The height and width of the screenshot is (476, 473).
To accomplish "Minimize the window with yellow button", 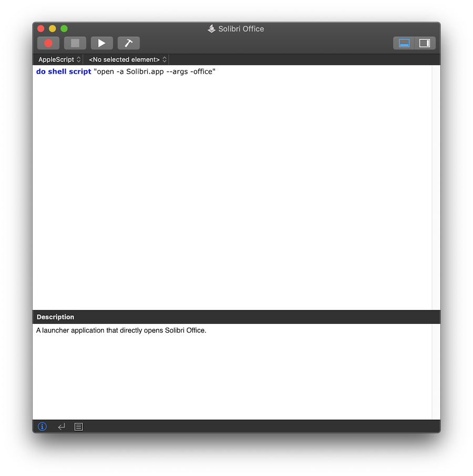I will point(53,28).
